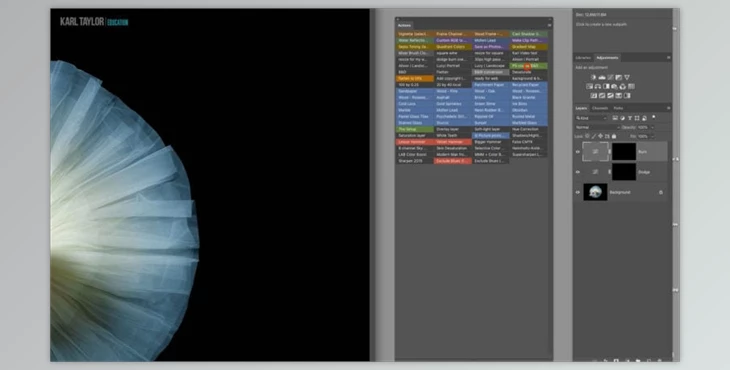The image size is (730, 370).
Task: Add a Curves adjustment layer
Action: pyautogui.click(x=610, y=77)
